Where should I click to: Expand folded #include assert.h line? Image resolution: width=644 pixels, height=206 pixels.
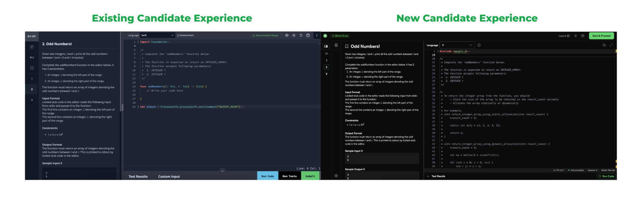pos(438,51)
